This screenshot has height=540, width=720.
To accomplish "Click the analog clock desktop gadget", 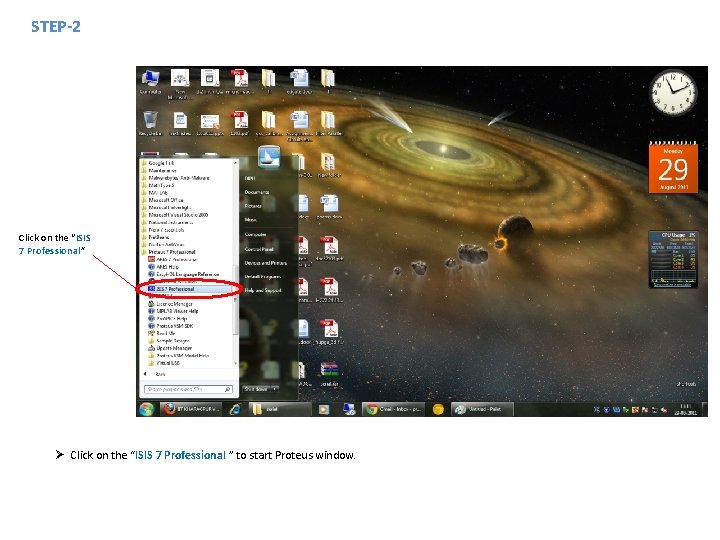I will 673,92.
